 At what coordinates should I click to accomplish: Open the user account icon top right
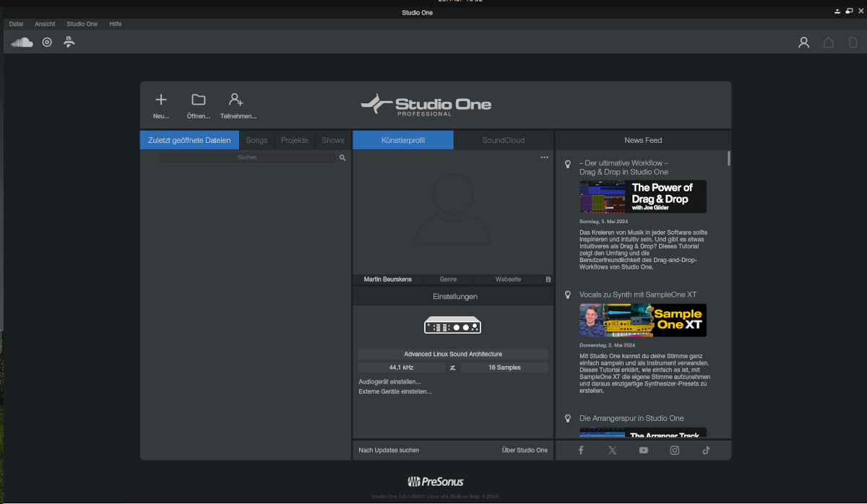pyautogui.click(x=803, y=43)
